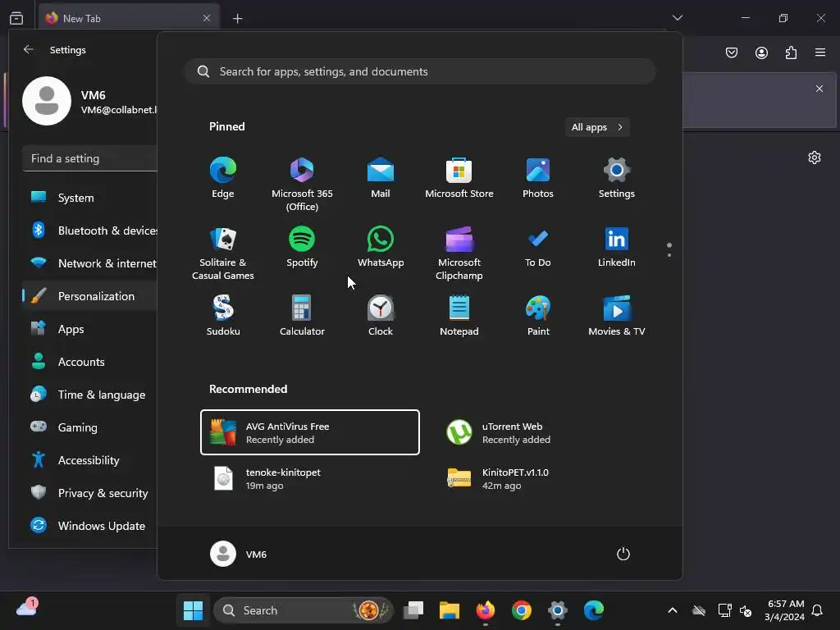840x630 pixels.
Task: Open Microsoft Edge from taskbar
Action: point(594,610)
